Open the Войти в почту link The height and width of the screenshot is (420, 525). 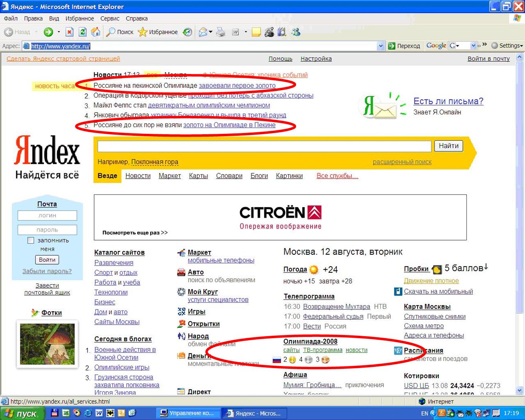coord(489,59)
